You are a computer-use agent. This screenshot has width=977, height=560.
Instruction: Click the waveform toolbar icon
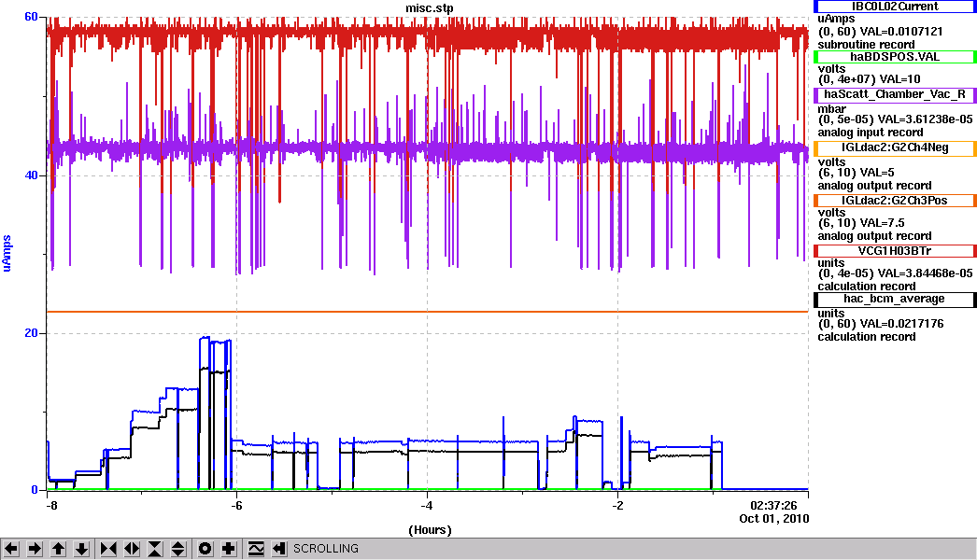256,549
